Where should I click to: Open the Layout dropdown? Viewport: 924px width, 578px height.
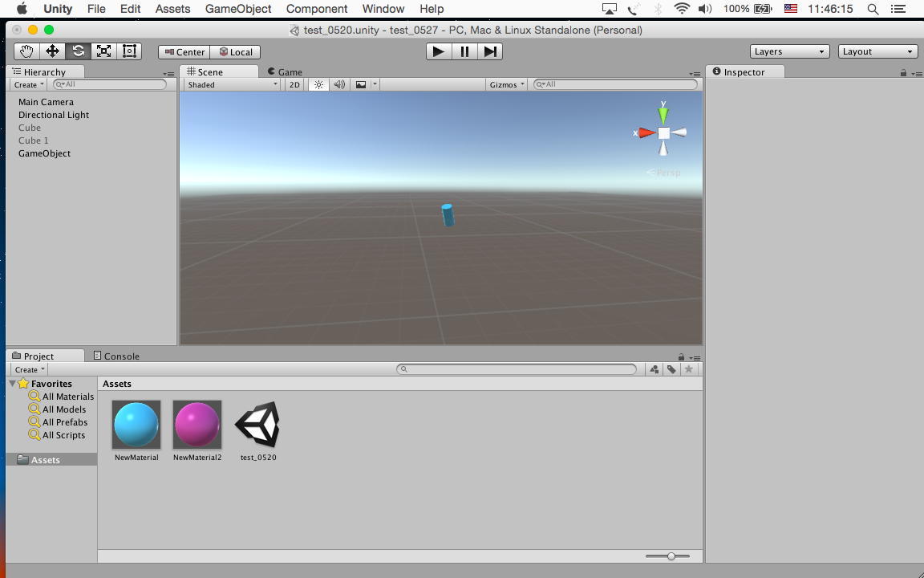point(877,51)
